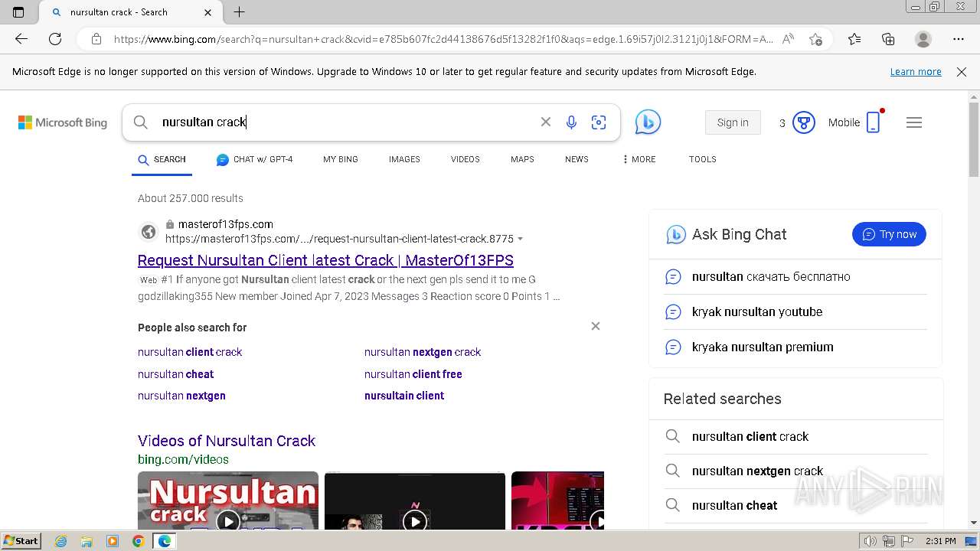Open Videos of Nursultan Crack heading
Screen dimensions: 980x551
point(227,441)
